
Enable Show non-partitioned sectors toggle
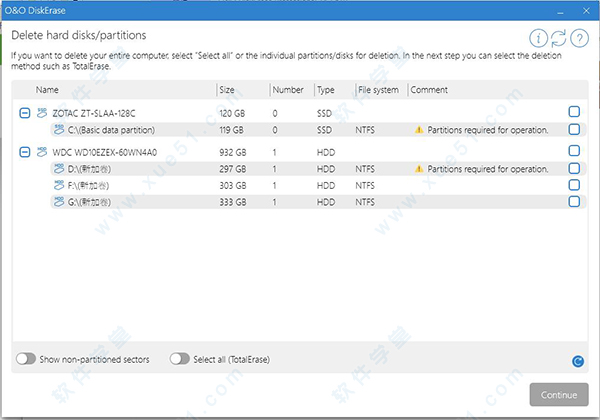[x=27, y=358]
